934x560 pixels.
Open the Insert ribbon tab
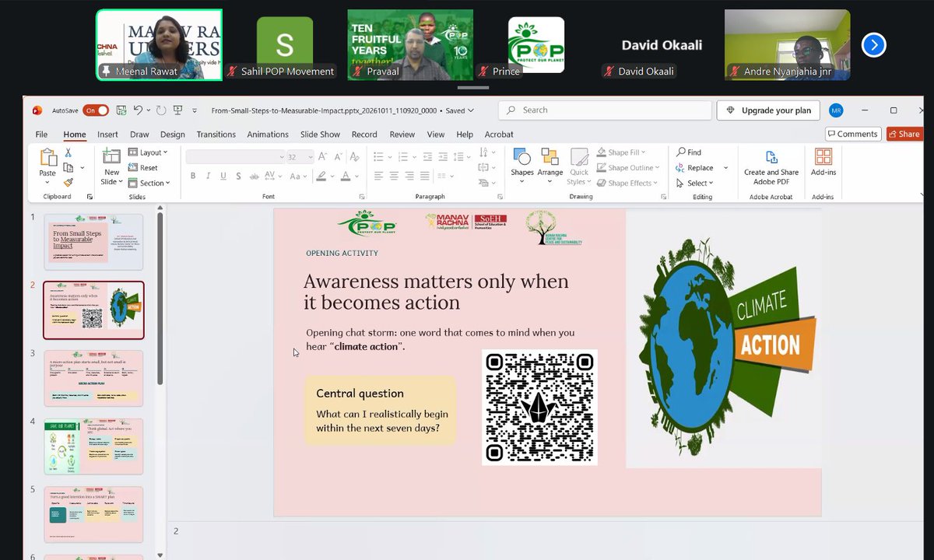[x=107, y=135]
